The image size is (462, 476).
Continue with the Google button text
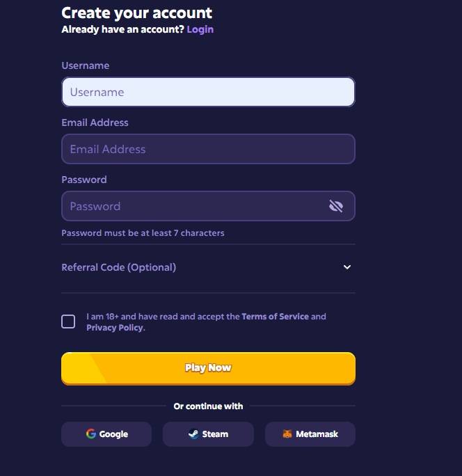pyautogui.click(x=113, y=434)
